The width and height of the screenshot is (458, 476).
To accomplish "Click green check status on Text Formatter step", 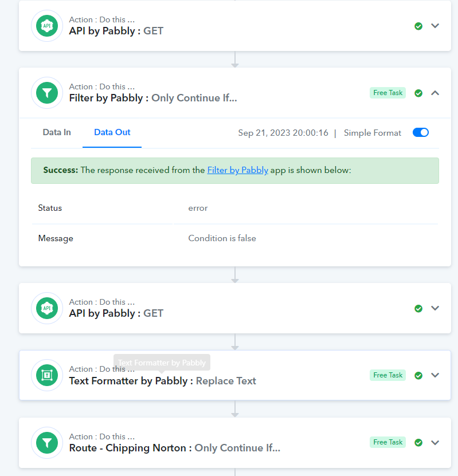I will (418, 376).
